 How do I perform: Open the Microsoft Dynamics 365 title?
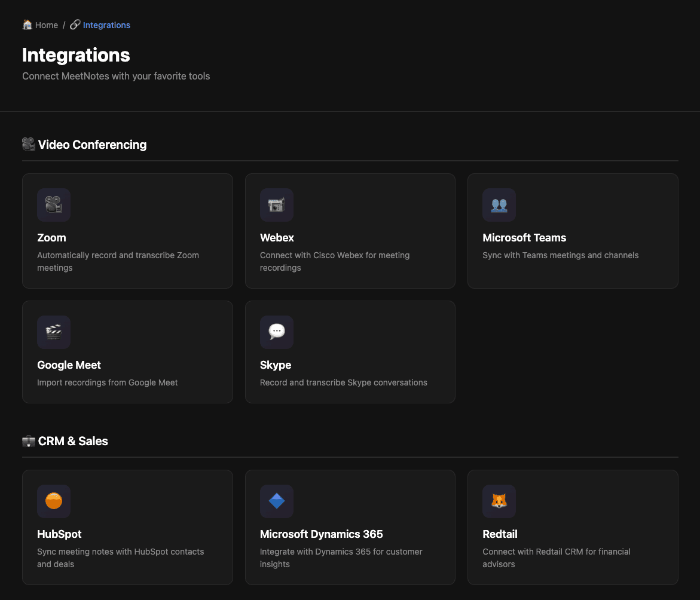pos(322,534)
